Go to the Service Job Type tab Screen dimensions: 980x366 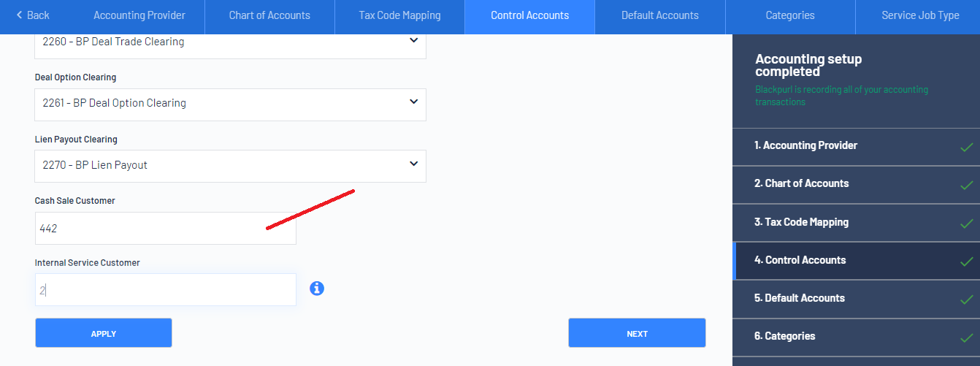(x=920, y=15)
